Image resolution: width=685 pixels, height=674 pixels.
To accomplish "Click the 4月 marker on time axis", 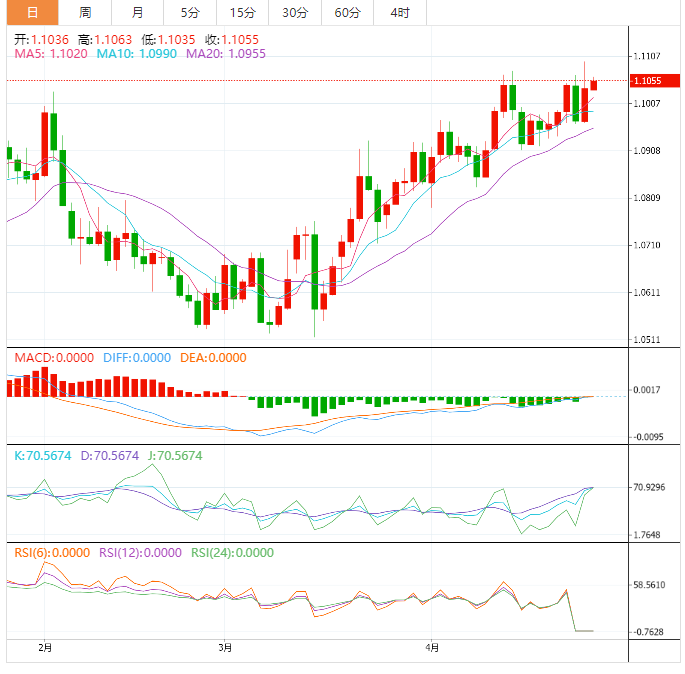I will point(431,648).
